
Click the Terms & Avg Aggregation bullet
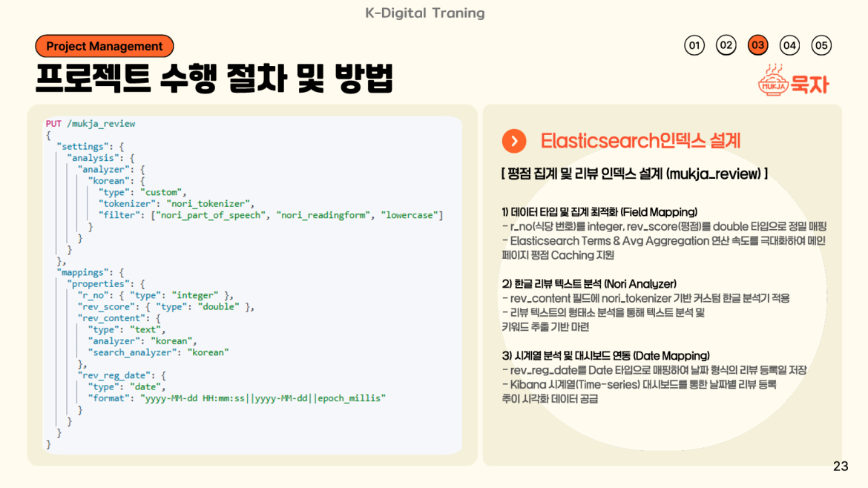664,241
